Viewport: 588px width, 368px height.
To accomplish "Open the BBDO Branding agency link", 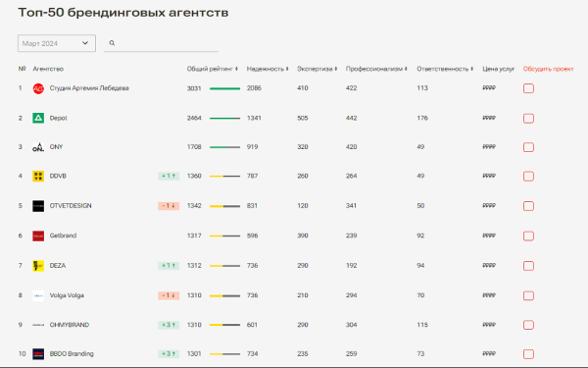I will pos(72,353).
